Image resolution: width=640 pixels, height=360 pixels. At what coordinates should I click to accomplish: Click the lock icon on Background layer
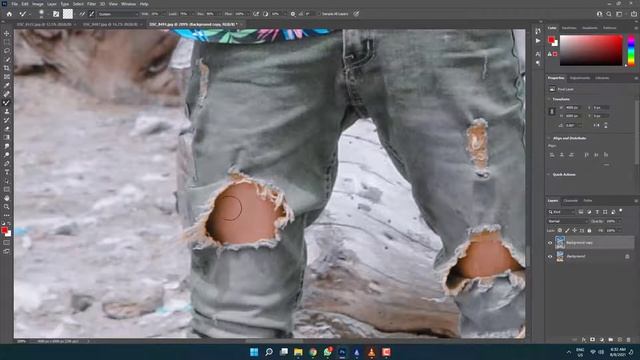(x=627, y=256)
